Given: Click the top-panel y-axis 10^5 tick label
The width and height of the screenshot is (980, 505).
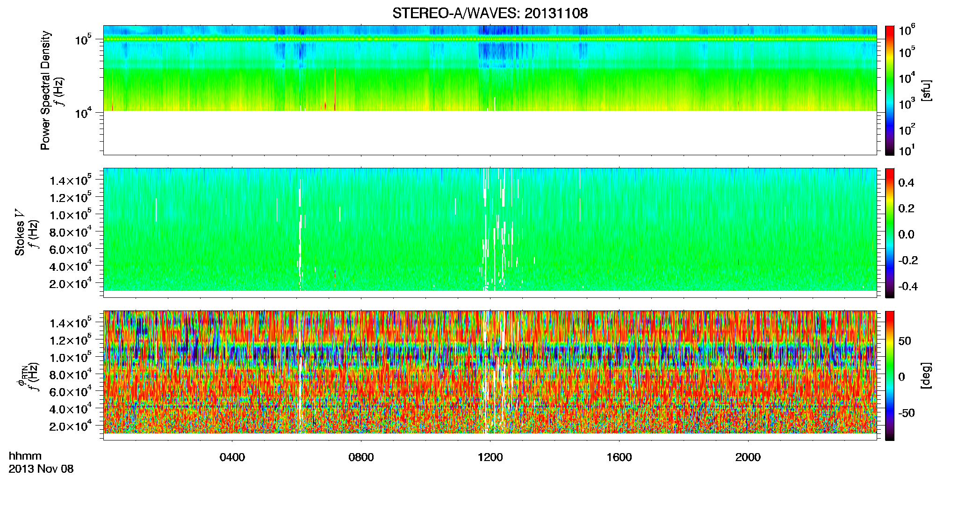Looking at the screenshot, I should (x=83, y=39).
